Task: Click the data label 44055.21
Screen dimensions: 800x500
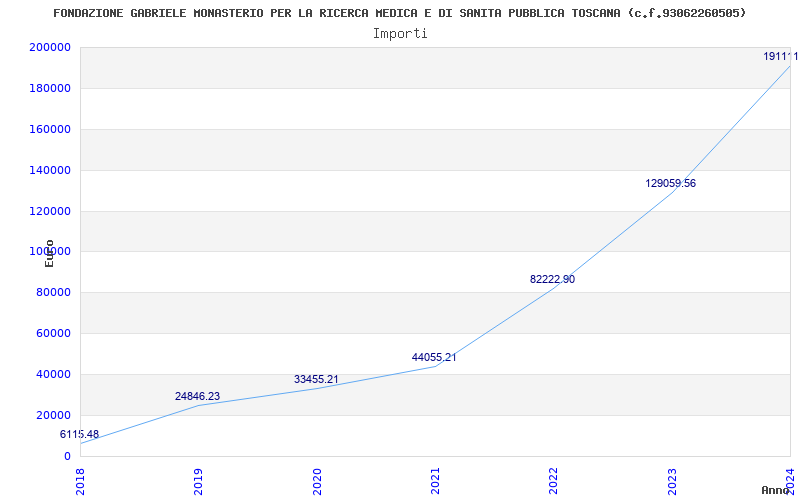Action: (434, 357)
